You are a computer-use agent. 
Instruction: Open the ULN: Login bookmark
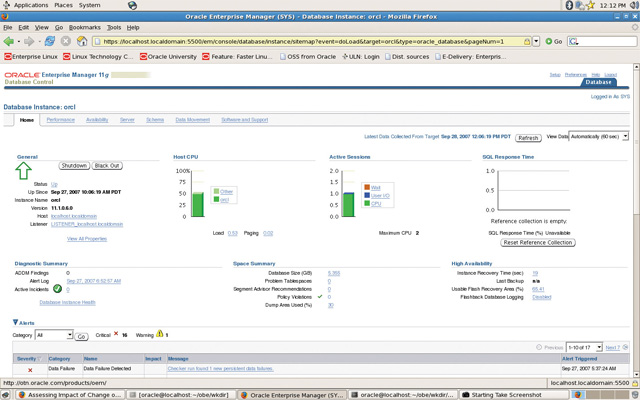[x=361, y=57]
